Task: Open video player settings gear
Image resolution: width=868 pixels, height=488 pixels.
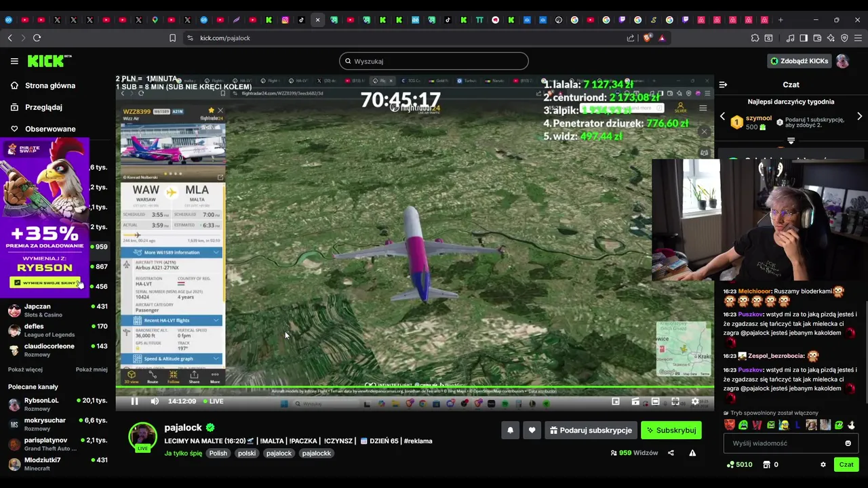Action: [695, 401]
